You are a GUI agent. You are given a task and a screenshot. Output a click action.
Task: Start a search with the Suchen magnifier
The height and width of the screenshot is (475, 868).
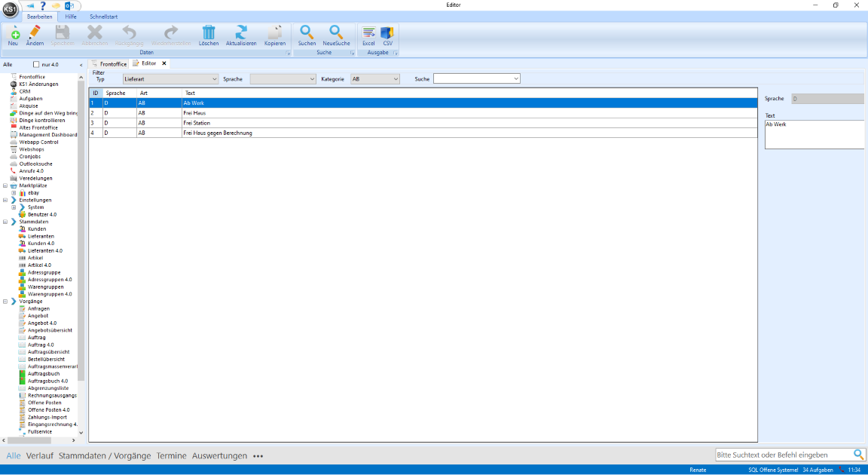tap(307, 32)
